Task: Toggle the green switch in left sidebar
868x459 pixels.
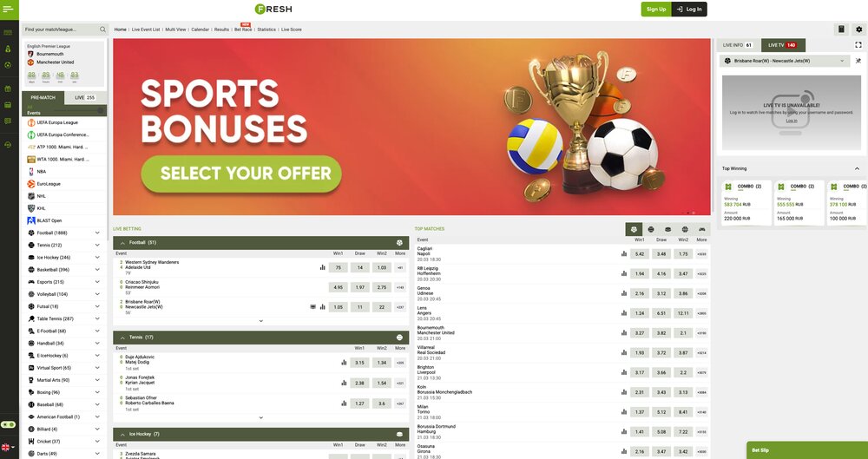Action: 8,424
